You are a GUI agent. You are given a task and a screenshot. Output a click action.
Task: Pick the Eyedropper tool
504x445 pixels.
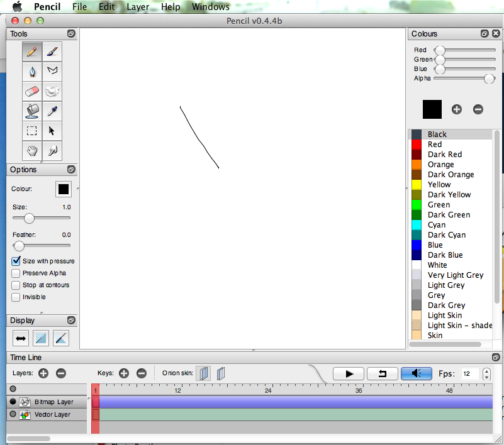tap(52, 111)
